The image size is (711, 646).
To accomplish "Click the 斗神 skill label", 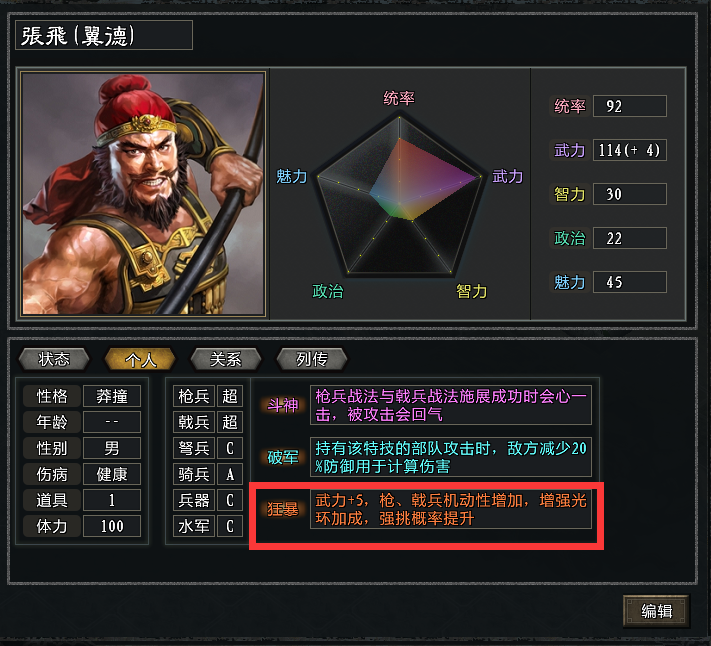I will 282,405.
